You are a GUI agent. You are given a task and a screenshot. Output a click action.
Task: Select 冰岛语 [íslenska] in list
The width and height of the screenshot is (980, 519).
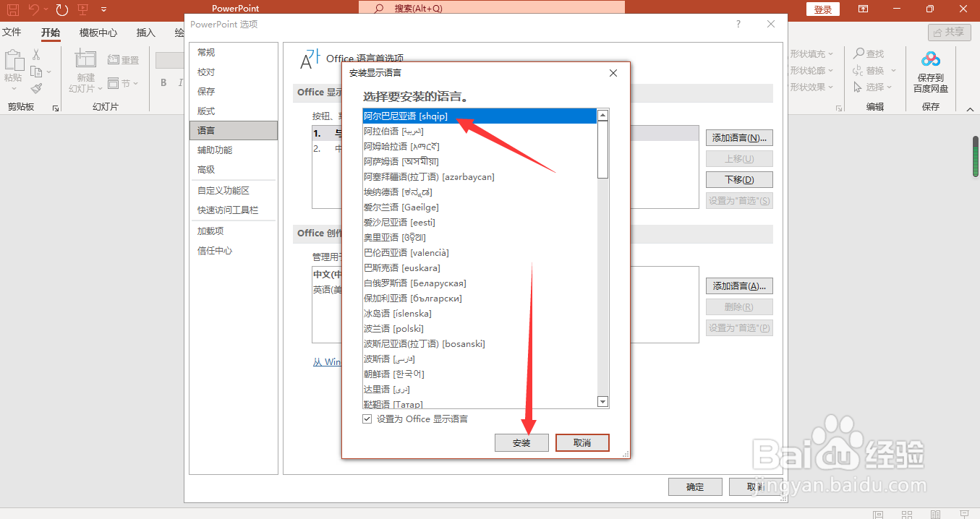pos(480,314)
